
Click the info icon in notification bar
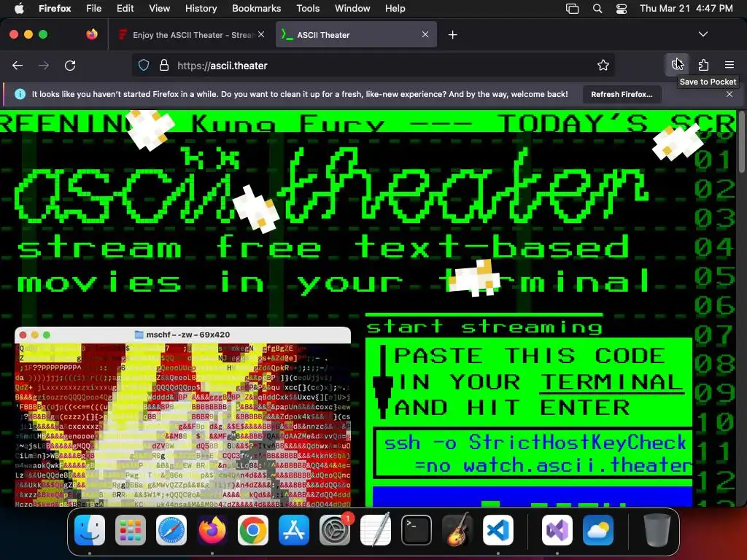coord(20,94)
